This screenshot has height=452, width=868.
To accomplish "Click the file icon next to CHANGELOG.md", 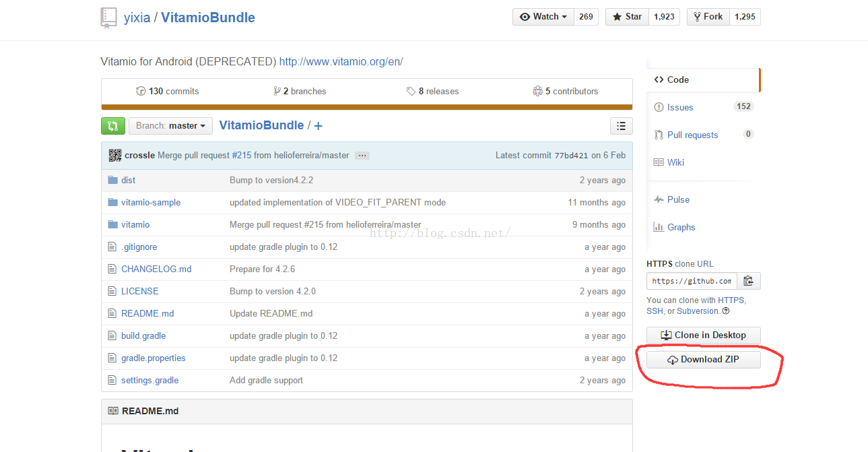I will click(112, 269).
